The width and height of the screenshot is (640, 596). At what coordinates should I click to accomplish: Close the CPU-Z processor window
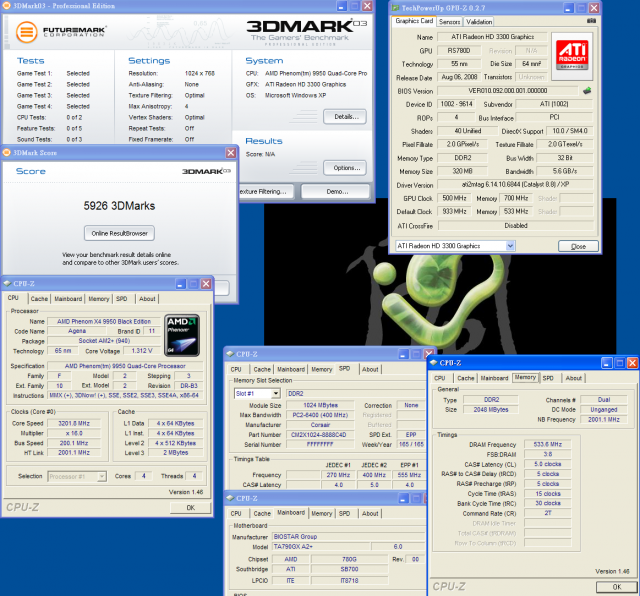206,283
